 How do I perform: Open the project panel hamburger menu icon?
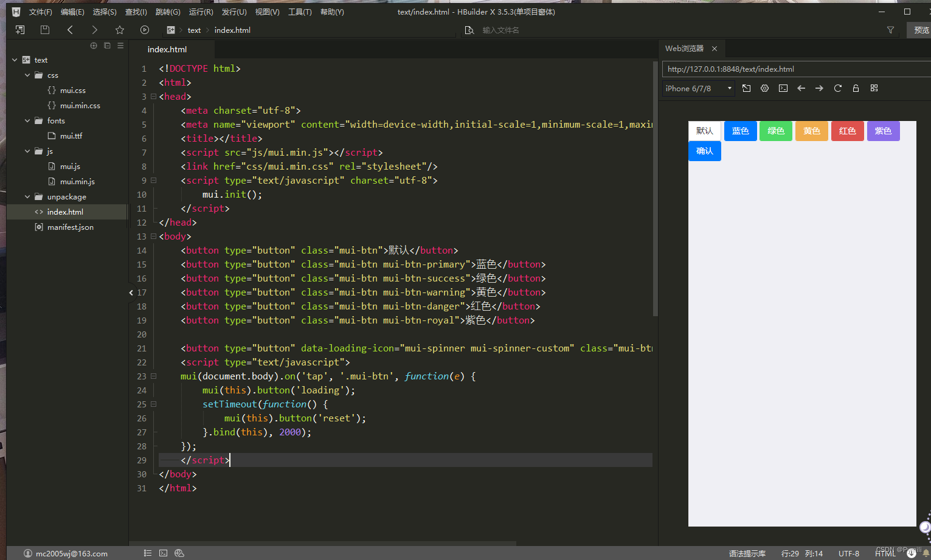tap(120, 46)
